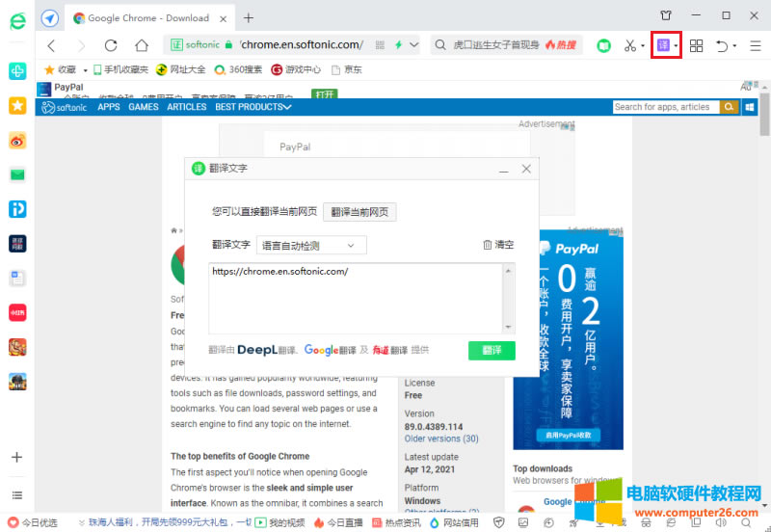Expand the BEST PRODUCTS menu
Screen dimensions: 771x532
(x=253, y=107)
